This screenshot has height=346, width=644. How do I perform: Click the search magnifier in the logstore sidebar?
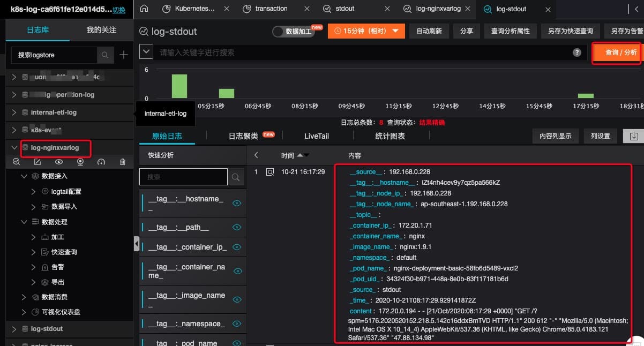[x=105, y=55]
